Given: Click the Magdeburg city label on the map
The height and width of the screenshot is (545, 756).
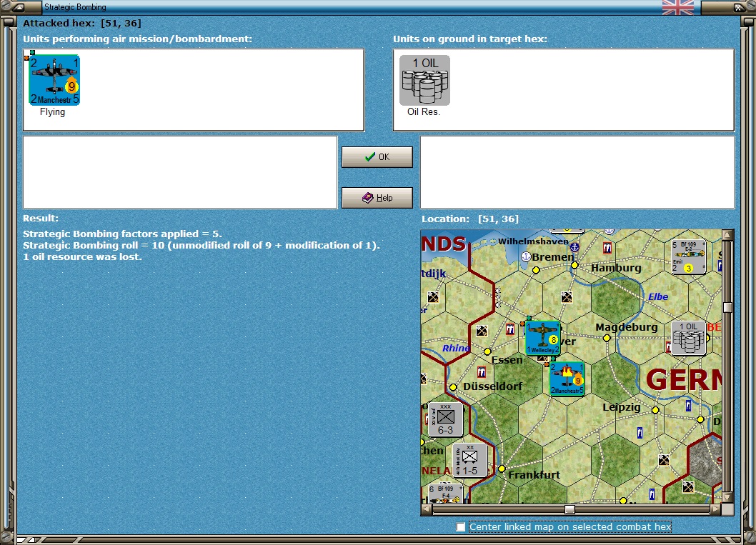Looking at the screenshot, I should click(x=626, y=327).
